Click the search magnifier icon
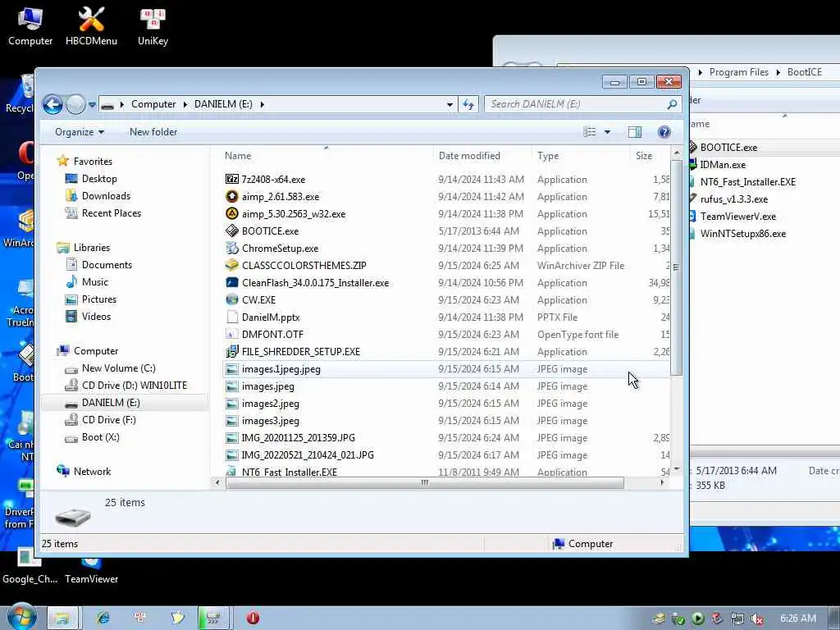 672,104
